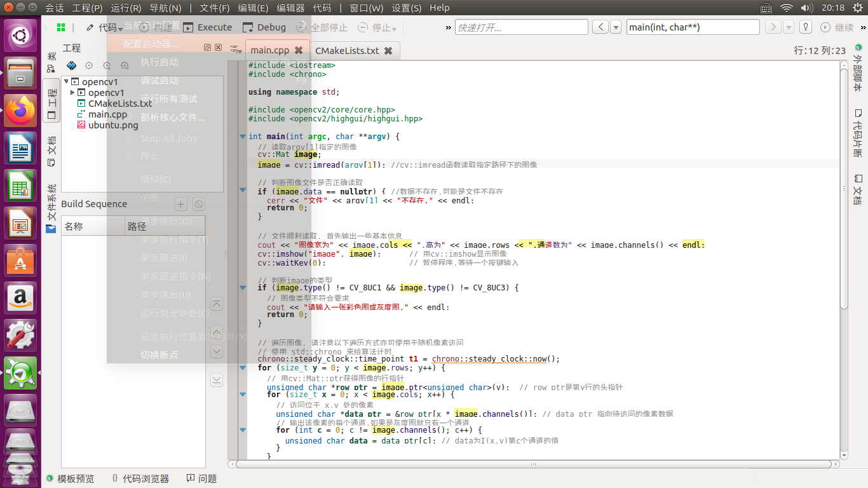Open the Help menu
Image resolution: width=868 pixels, height=488 pixels.
click(x=439, y=8)
